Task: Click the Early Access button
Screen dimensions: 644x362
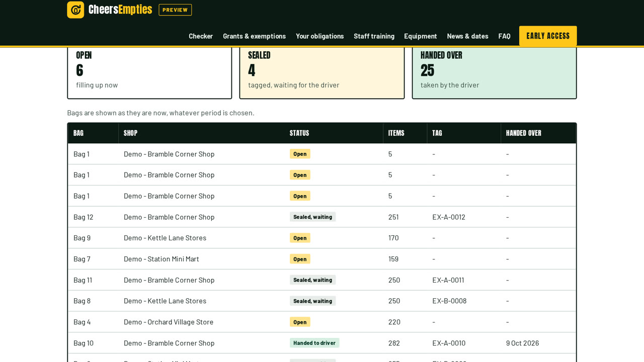Action: click(x=548, y=36)
